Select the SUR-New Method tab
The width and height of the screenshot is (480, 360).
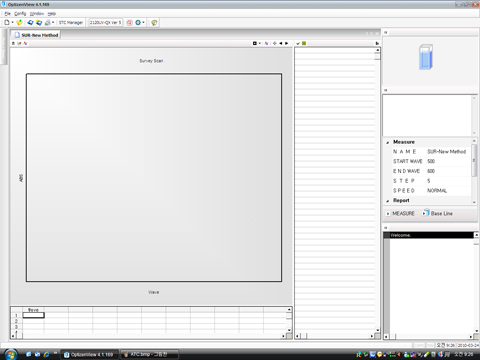click(36, 35)
